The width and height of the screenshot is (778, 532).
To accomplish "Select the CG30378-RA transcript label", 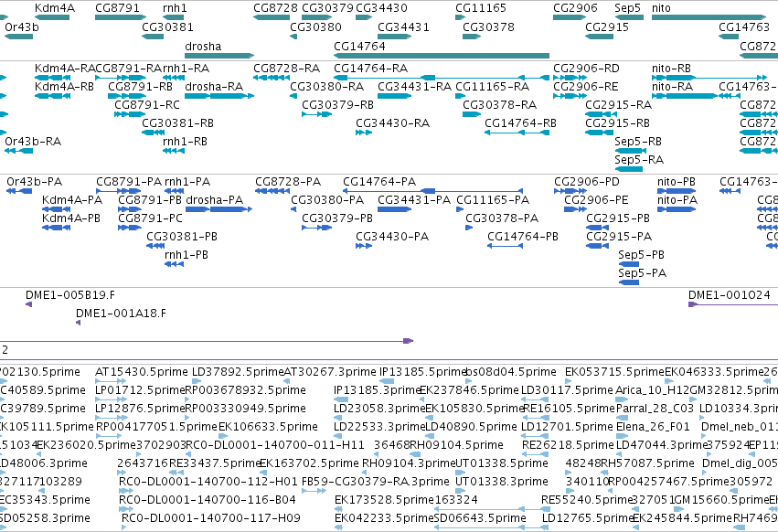I will pos(500,105).
